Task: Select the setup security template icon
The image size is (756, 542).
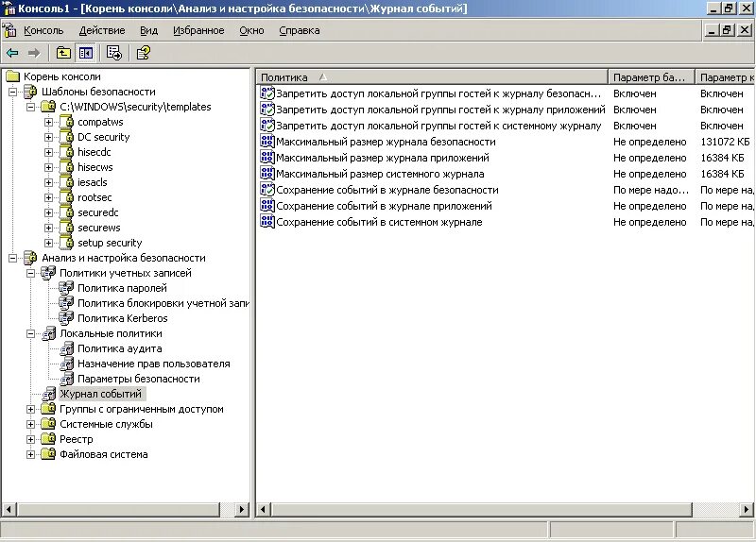Action: (66, 243)
